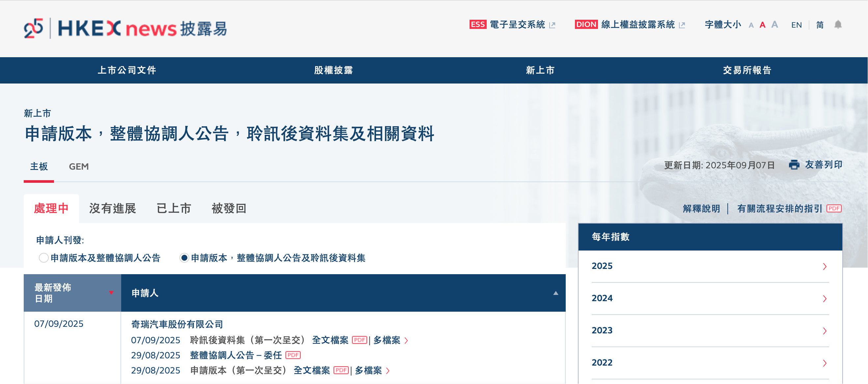This screenshot has height=384, width=868.
Task: Open the PDF icon for 聆訊後資料集 全文檔案
Action: pos(360,340)
